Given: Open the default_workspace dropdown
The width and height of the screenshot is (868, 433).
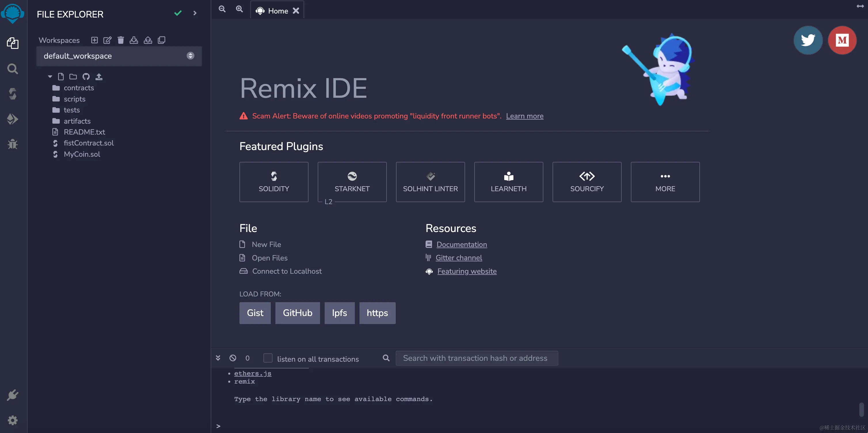Looking at the screenshot, I should coord(119,56).
